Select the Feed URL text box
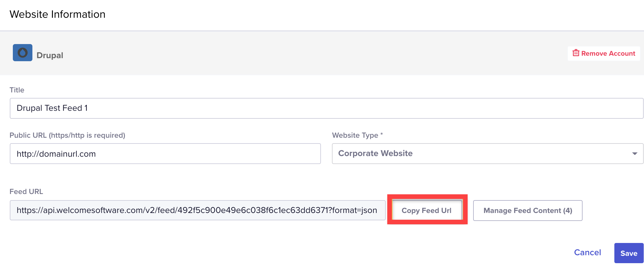 coord(197,210)
